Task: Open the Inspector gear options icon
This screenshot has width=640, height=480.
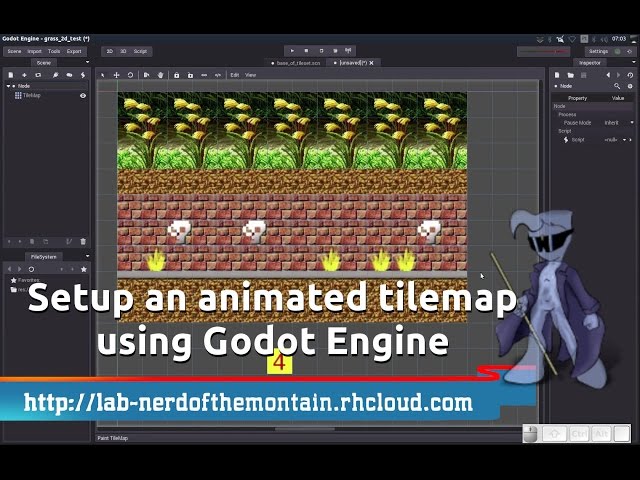Action: point(630,86)
